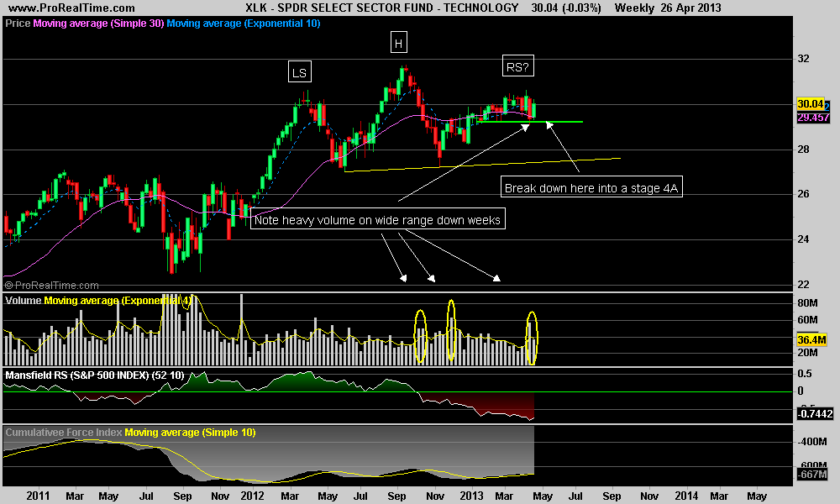Select the LS annotation box
Screen dimensions: 840x504
300,71
